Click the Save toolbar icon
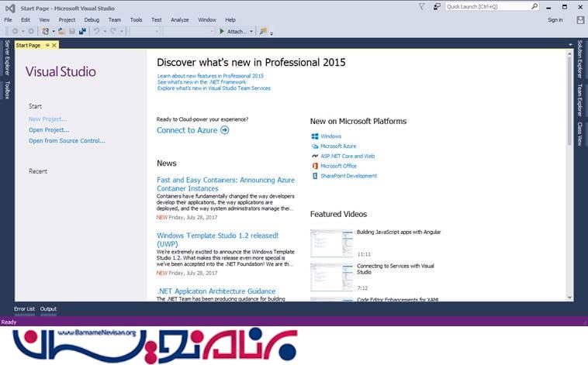The image size is (588, 365). [72, 32]
